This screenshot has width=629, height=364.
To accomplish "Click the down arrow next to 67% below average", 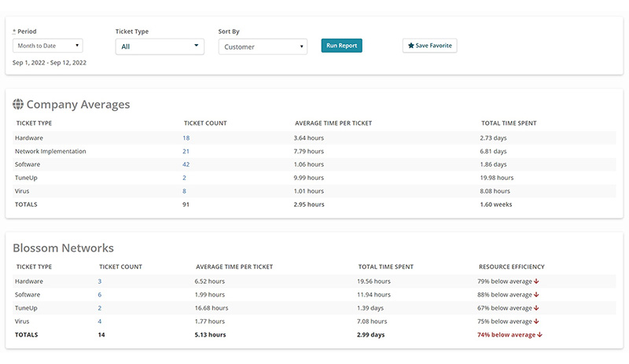I will (536, 308).
